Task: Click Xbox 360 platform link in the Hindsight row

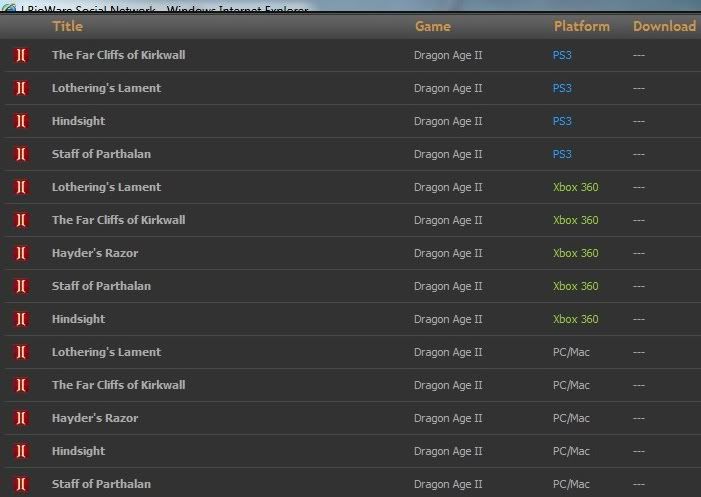Action: (576, 319)
